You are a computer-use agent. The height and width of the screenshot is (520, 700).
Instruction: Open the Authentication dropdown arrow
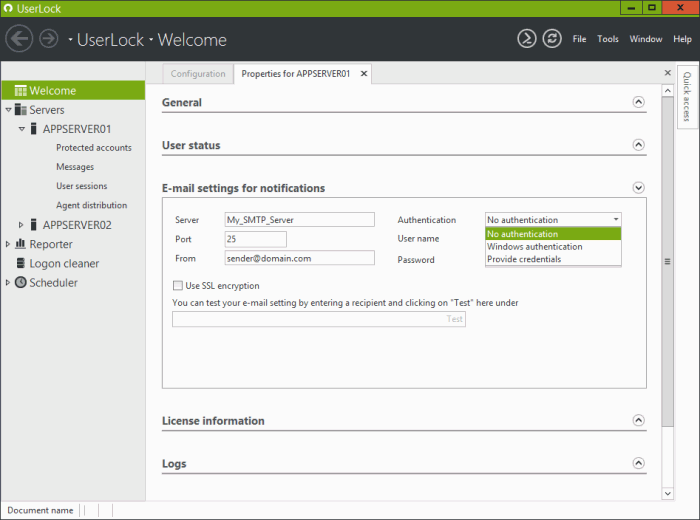pyautogui.click(x=616, y=219)
